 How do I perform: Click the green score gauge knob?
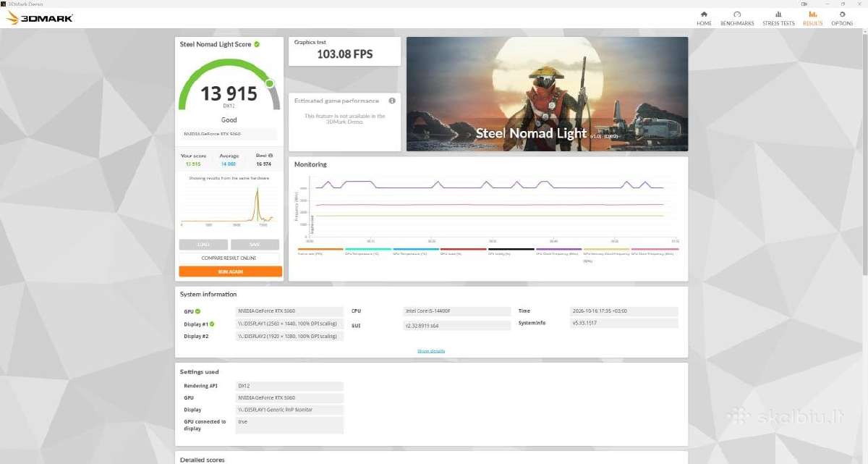[x=270, y=83]
